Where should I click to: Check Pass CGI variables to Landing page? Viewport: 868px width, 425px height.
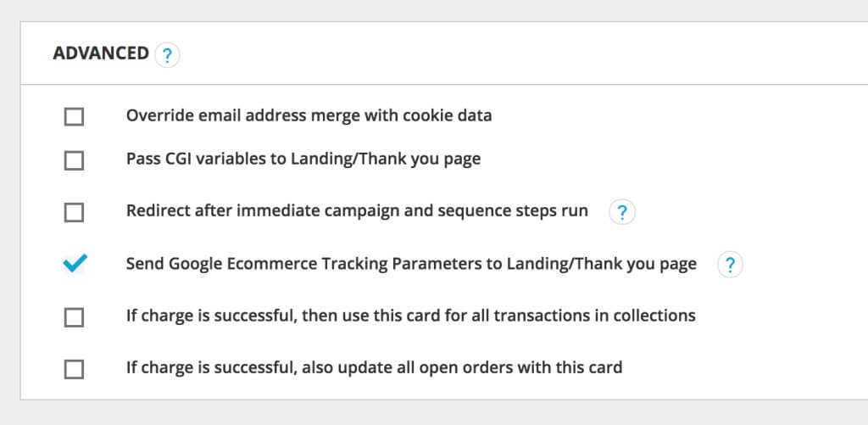75,159
